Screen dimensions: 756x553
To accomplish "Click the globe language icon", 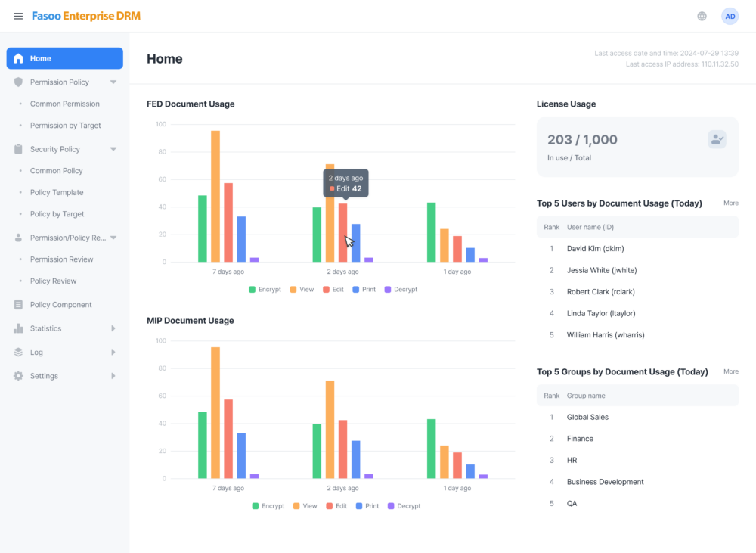I will [702, 17].
